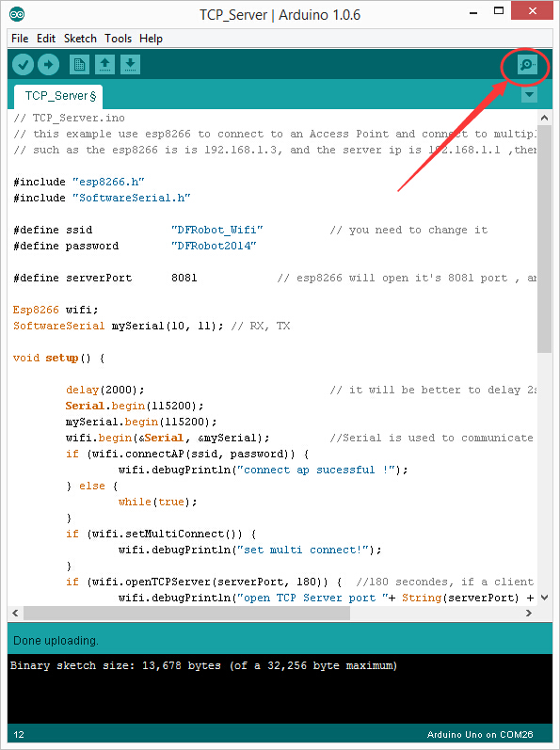Screen dimensions: 560x750
Task: Click the vertical scrollbar up arrow
Action: coord(544,118)
